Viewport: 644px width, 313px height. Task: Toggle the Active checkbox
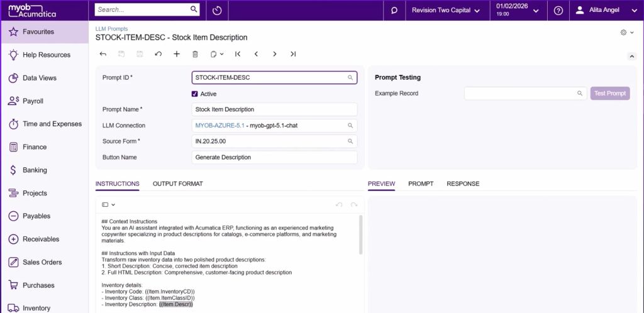[x=195, y=94]
